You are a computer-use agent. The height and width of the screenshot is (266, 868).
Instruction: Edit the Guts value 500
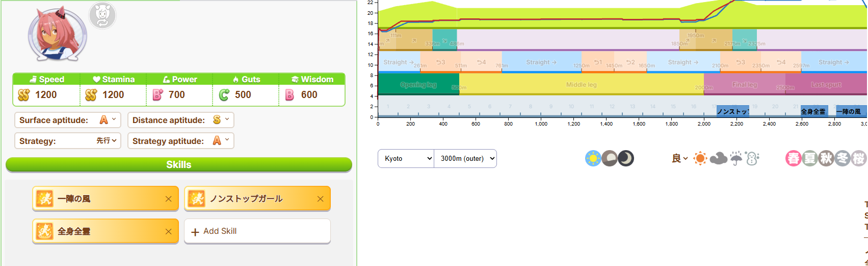[x=243, y=95]
